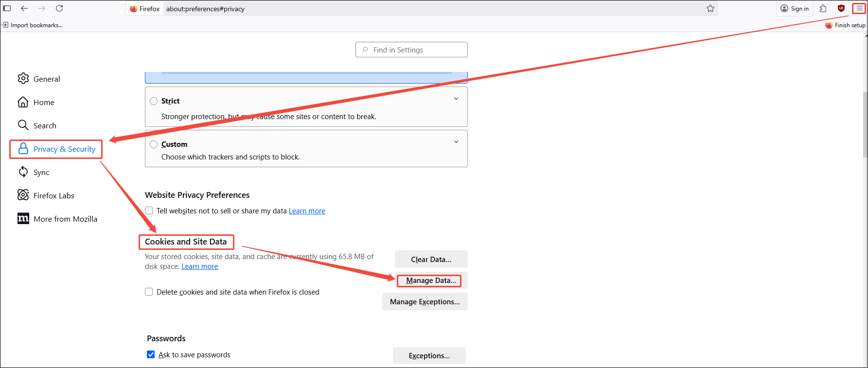Click the vertical page scrollbar thumb
This screenshot has width=868, height=368.
[865, 124]
